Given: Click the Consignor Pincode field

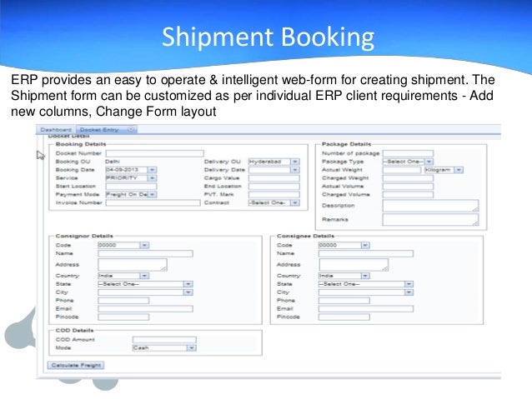Looking at the screenshot, I should (123, 317).
